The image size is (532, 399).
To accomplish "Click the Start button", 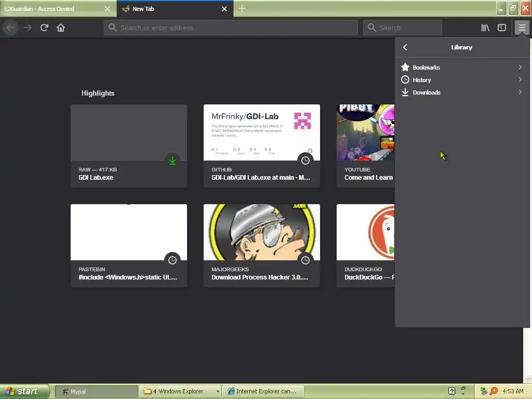I will pos(24,392).
